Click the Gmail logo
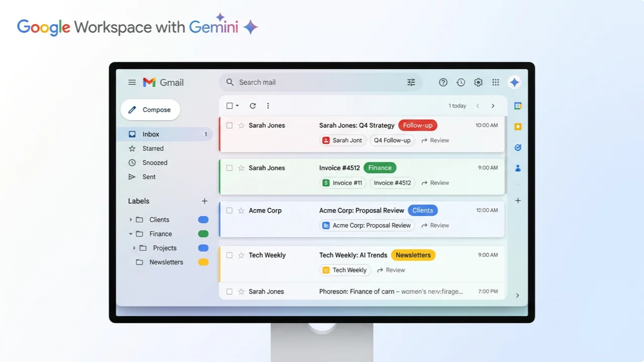 click(x=163, y=82)
